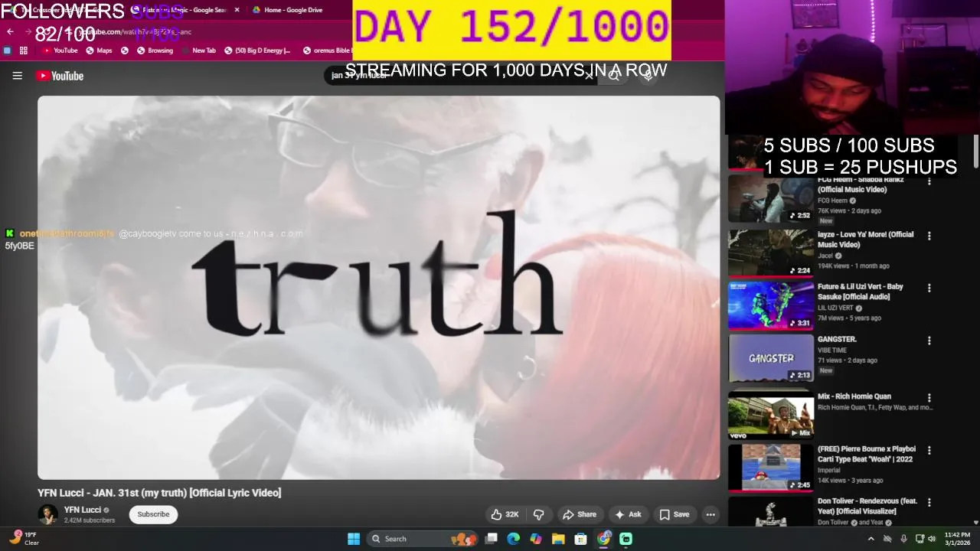Switch to Chrome taskbar icon
This screenshot has height=551, width=980.
604,539
